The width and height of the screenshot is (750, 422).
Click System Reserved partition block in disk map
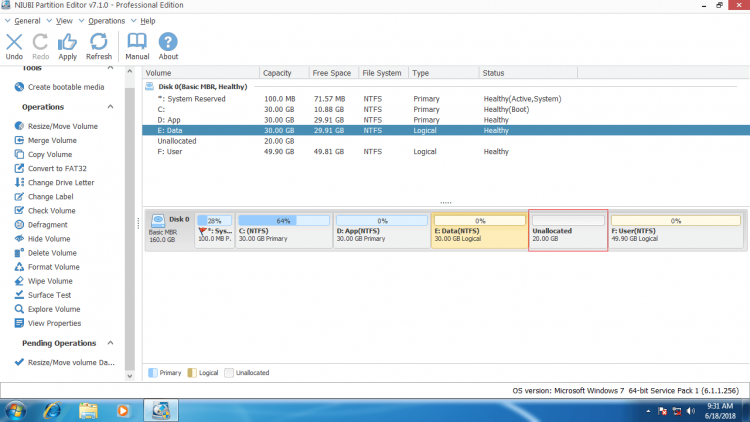click(x=215, y=230)
